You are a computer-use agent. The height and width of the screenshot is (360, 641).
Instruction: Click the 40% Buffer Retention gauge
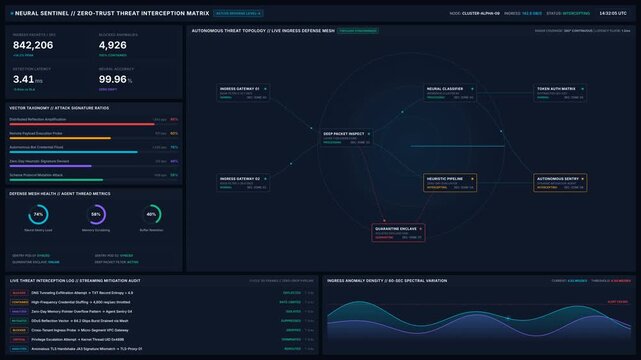pos(151,215)
